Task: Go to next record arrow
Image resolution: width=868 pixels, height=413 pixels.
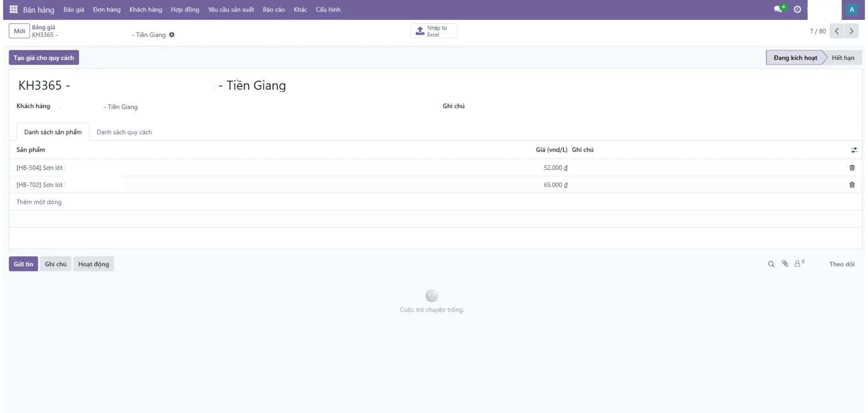Action: [x=852, y=31]
